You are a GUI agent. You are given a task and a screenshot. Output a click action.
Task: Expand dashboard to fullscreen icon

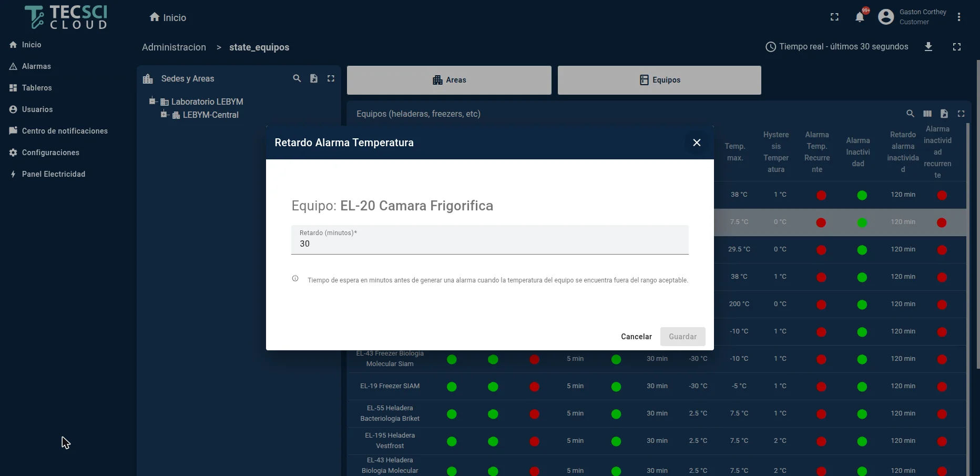[957, 47]
